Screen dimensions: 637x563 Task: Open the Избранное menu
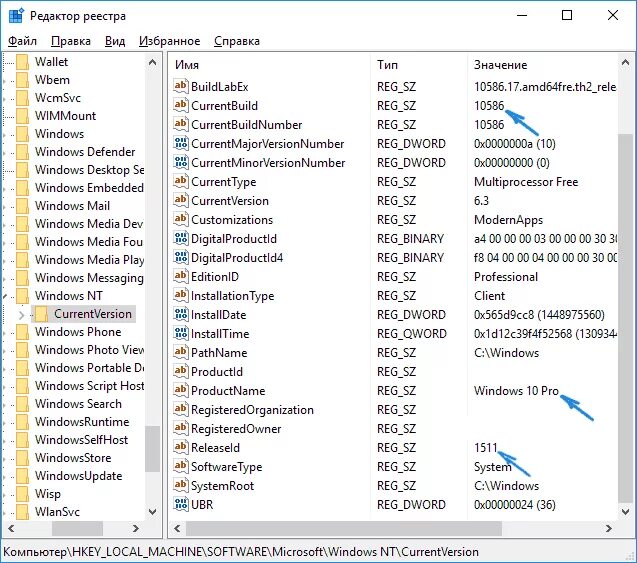(169, 41)
